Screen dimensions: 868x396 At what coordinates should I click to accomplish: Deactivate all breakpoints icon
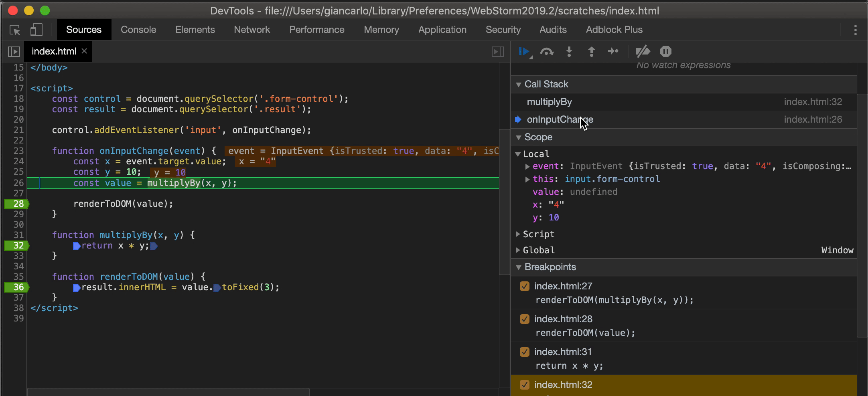(x=643, y=51)
